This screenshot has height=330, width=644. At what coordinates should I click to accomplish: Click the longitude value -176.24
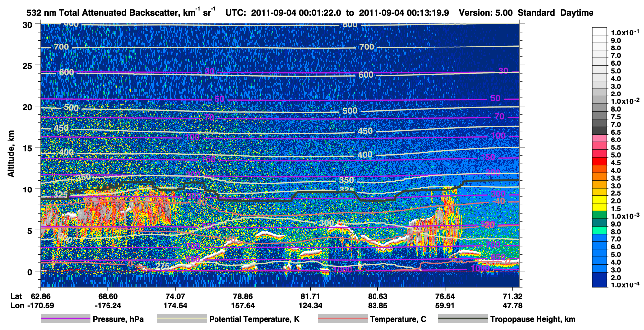(x=107, y=305)
